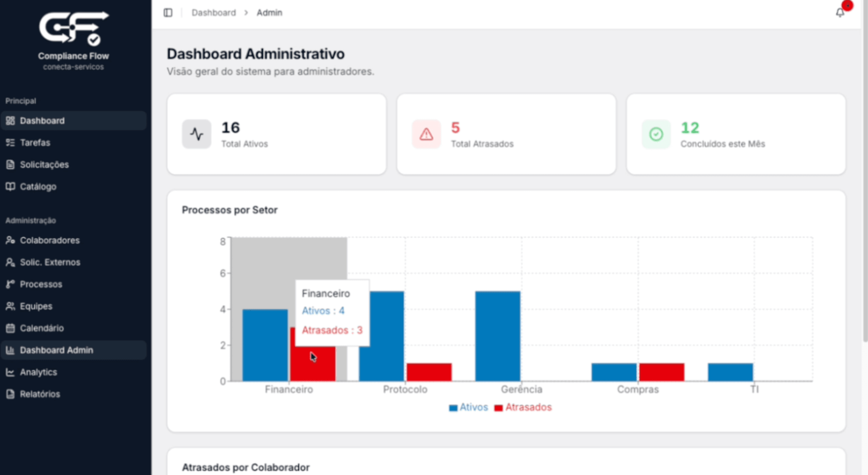868x475 pixels.
Task: Click the Atrasados por Colaborador heading
Action: (x=246, y=468)
